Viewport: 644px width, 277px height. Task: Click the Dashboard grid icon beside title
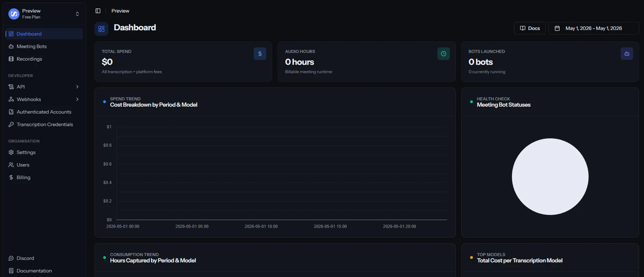(101, 29)
